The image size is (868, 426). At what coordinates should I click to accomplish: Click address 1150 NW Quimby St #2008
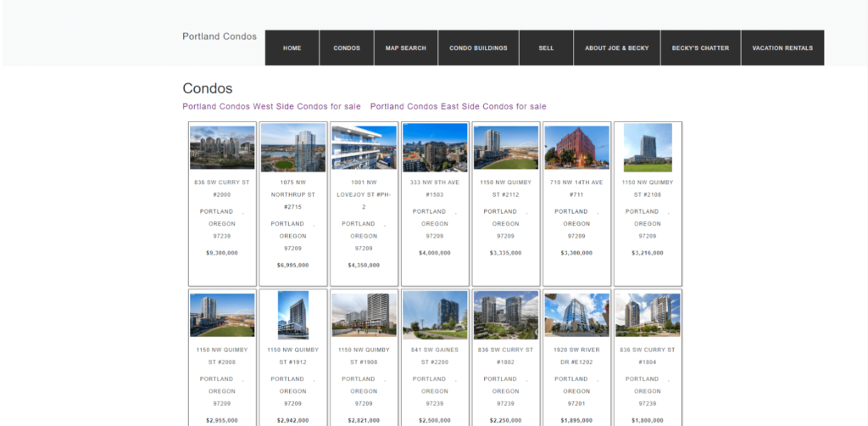tap(222, 356)
